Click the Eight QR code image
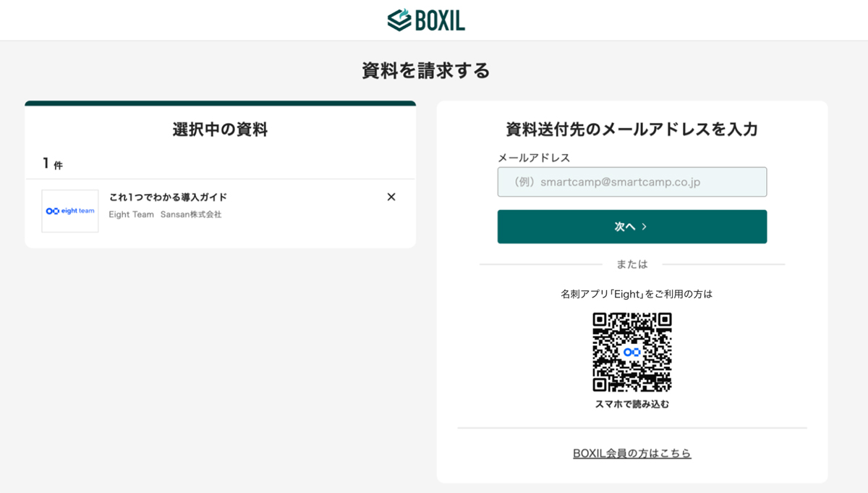Screen dimensions: 868x493 click(x=632, y=352)
